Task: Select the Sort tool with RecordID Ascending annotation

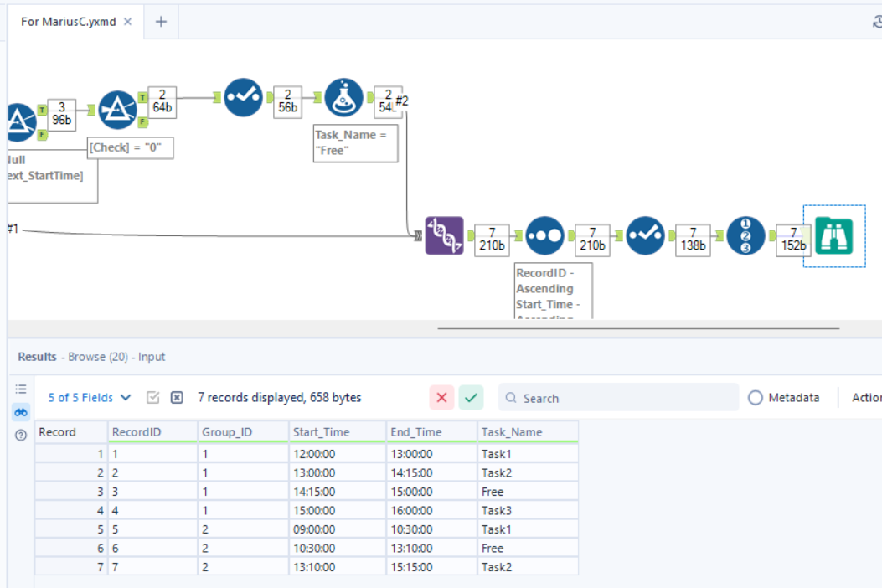Action: coord(544,236)
